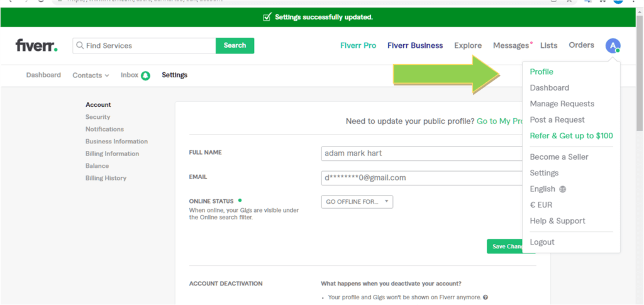
Task: Select Billing Information in sidebar
Action: pos(112,154)
